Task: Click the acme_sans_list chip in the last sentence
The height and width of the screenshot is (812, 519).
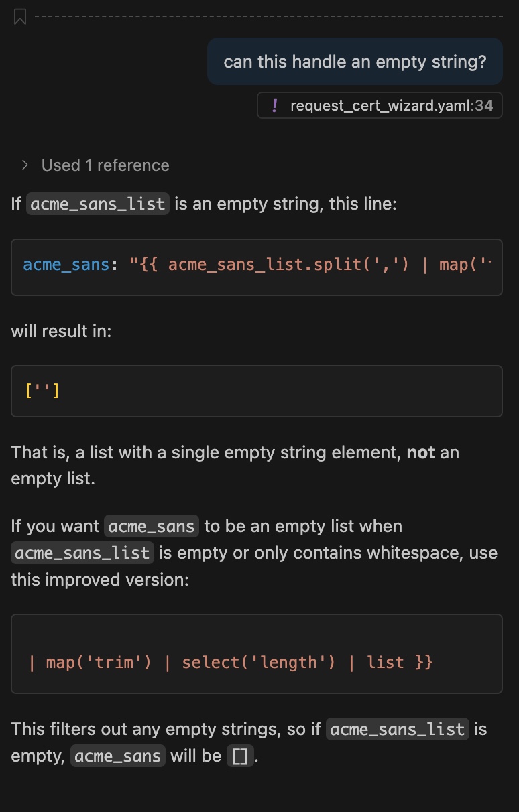Action: pyautogui.click(x=396, y=729)
